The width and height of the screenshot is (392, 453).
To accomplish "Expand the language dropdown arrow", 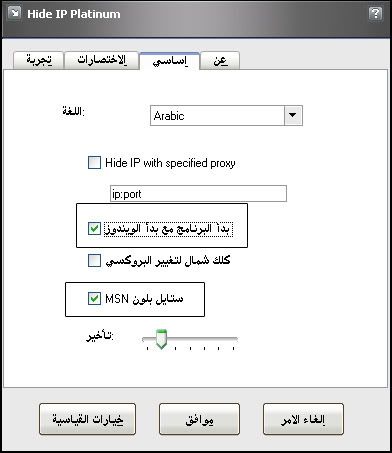I will 293,115.
